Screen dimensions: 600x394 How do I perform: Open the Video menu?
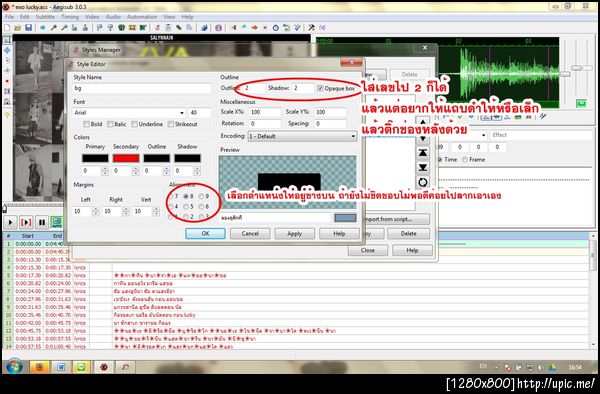coord(92,17)
